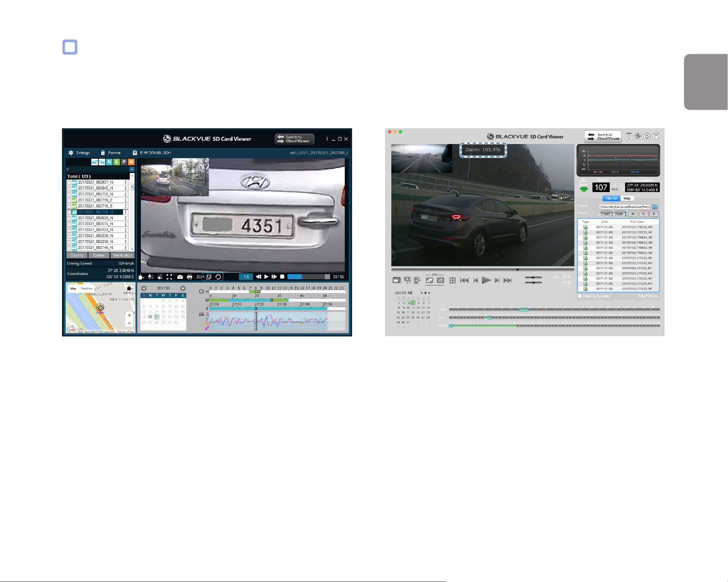
Task: Toggle the orange M file-type filter
Action: click(x=131, y=162)
